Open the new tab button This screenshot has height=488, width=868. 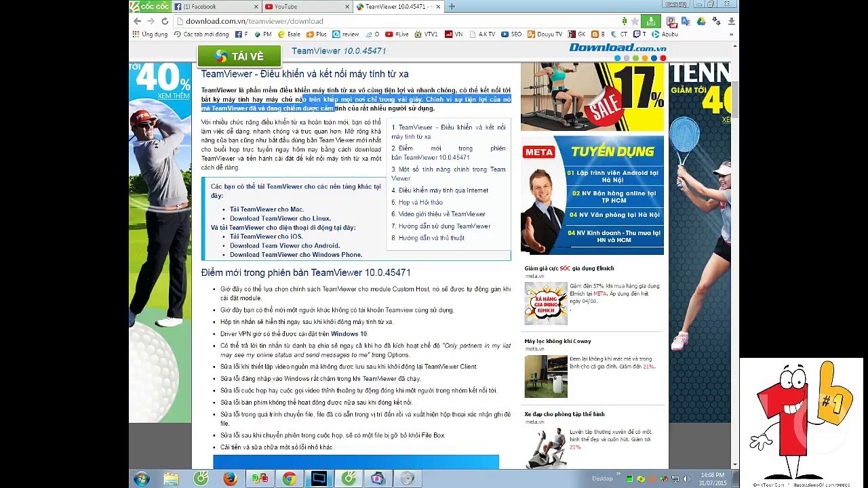tap(452, 7)
